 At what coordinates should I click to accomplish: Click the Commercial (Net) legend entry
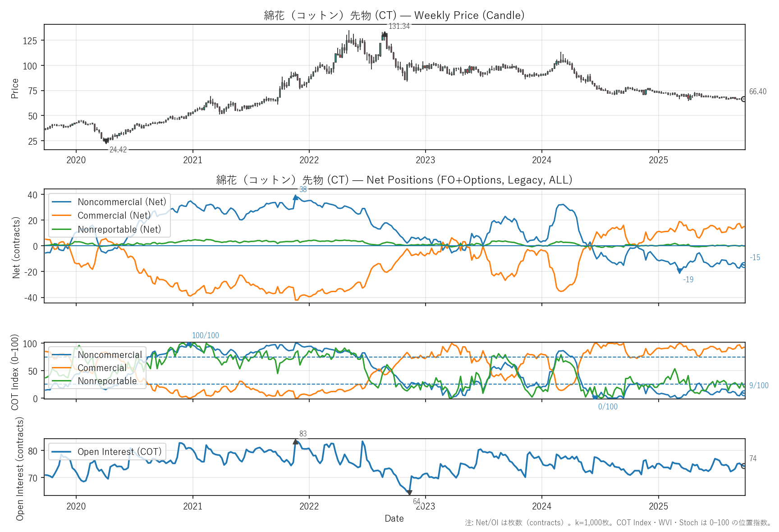click(x=114, y=216)
